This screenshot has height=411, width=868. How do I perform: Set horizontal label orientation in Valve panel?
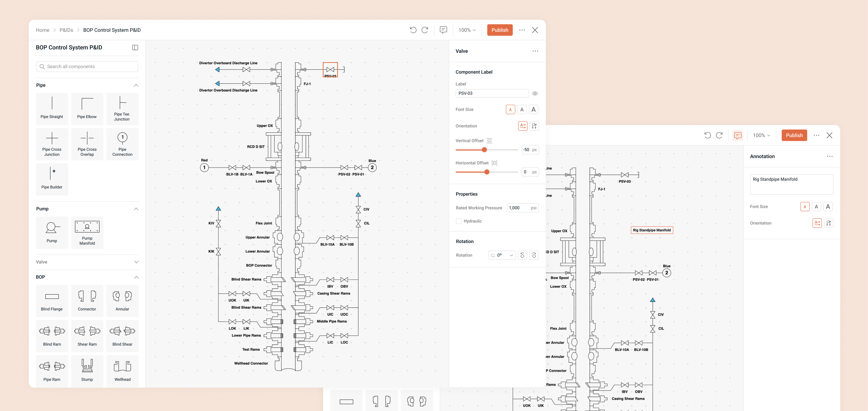pos(523,126)
